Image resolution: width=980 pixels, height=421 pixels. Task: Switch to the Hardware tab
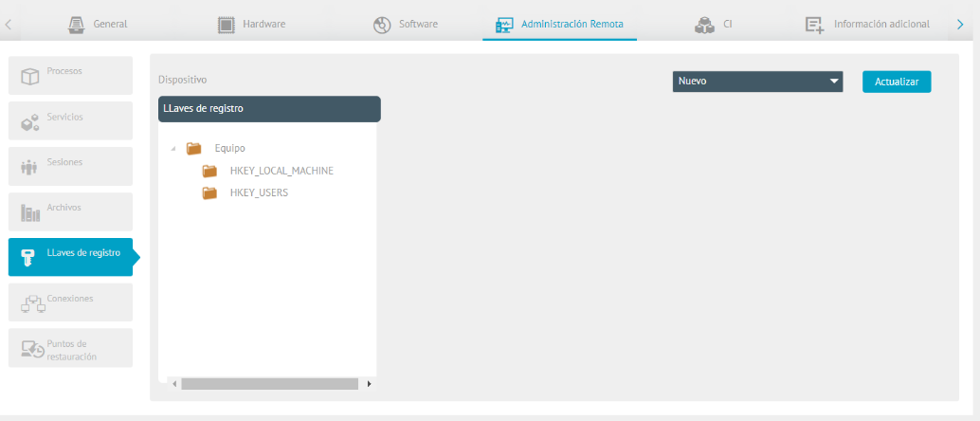(252, 24)
